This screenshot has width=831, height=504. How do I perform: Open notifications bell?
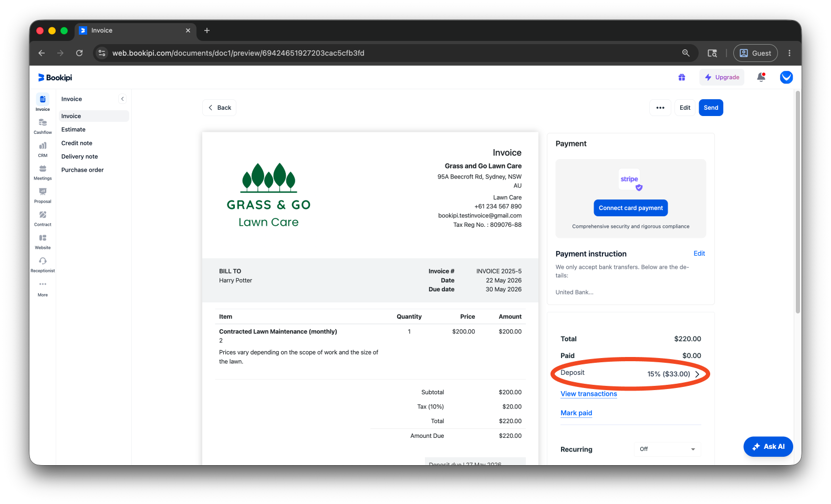(x=761, y=77)
